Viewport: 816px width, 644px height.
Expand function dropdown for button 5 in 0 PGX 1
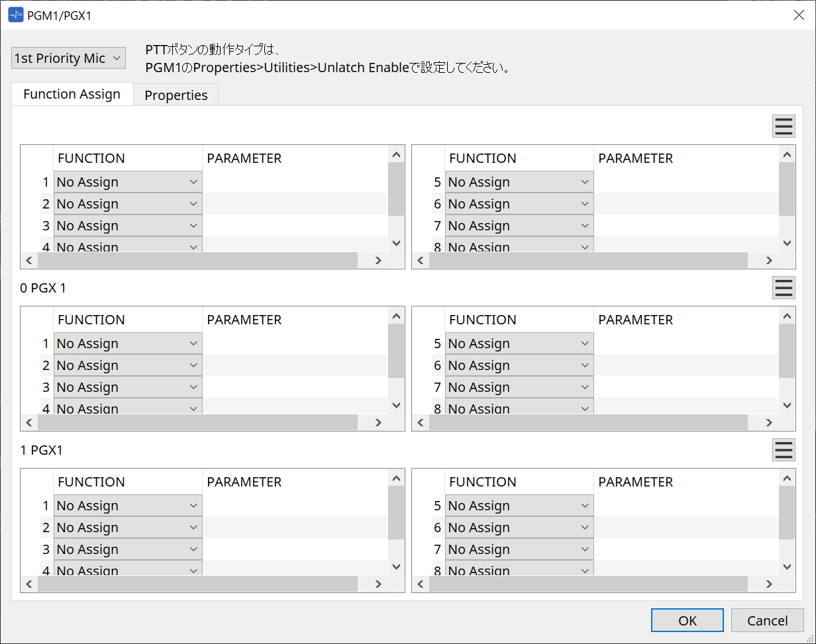pyautogui.click(x=519, y=344)
